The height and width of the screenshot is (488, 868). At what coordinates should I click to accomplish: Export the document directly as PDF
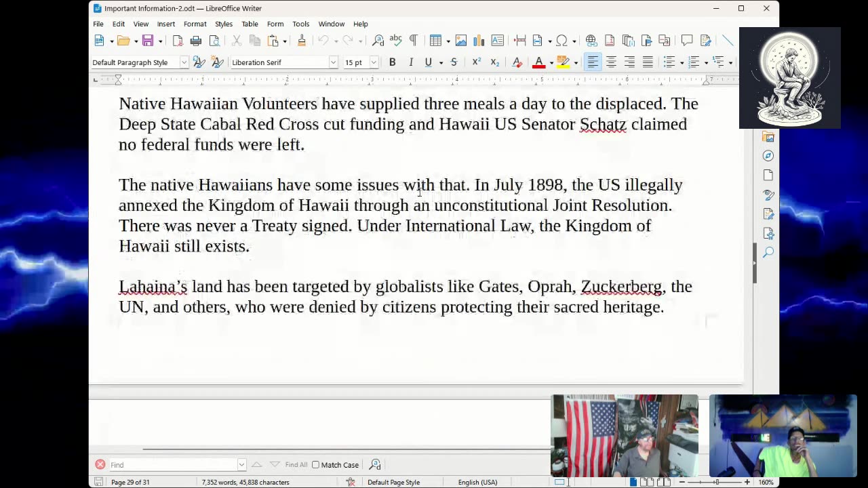point(178,41)
